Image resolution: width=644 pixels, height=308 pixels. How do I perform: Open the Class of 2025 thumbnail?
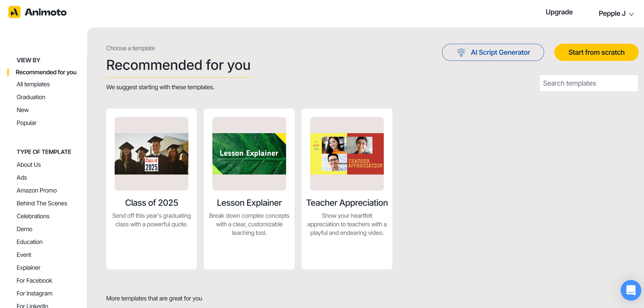pyautogui.click(x=151, y=154)
